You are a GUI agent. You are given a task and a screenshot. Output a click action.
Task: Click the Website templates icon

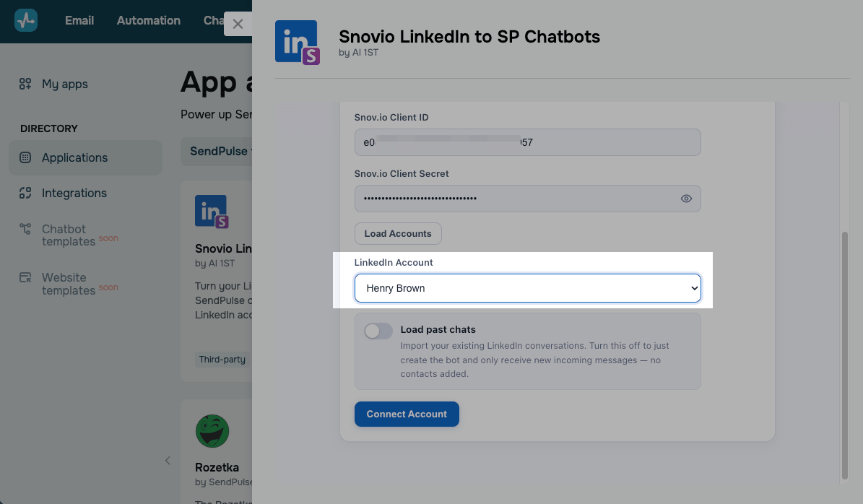tap(25, 277)
